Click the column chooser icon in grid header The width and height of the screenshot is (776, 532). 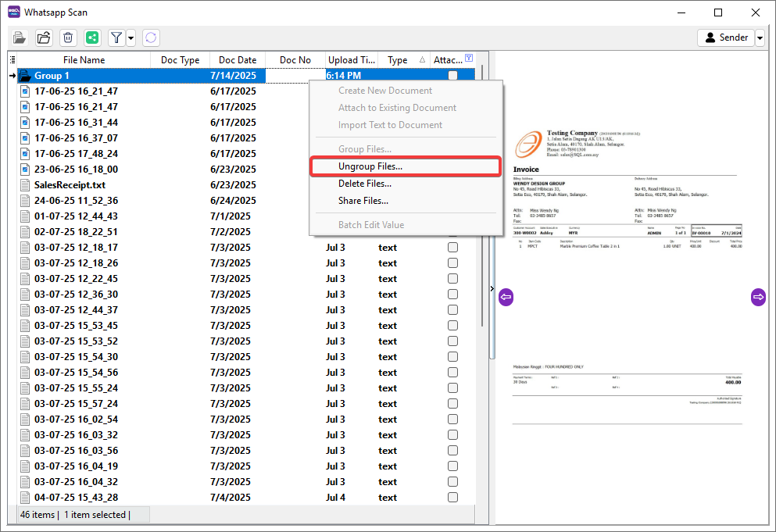coord(13,60)
